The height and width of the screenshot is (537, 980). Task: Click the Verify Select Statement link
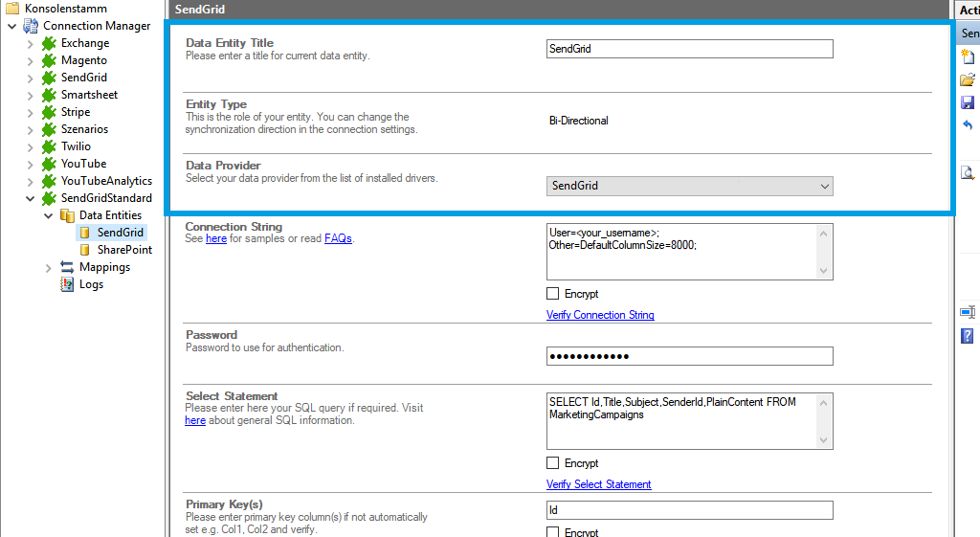click(598, 484)
